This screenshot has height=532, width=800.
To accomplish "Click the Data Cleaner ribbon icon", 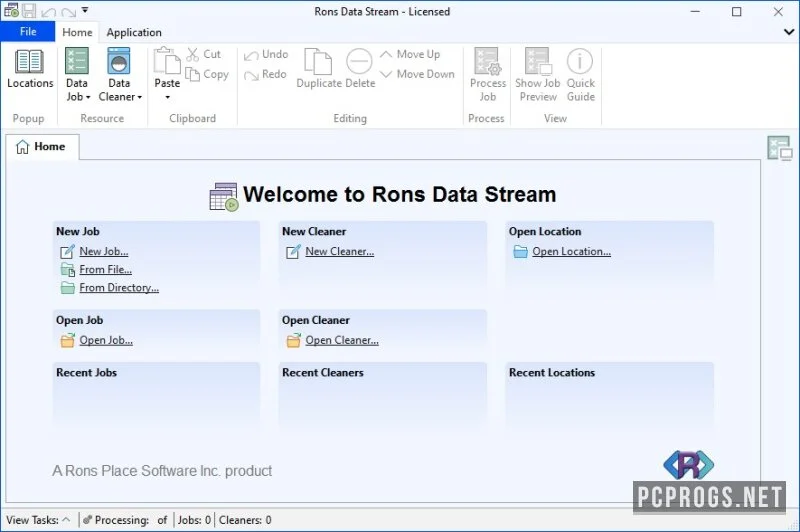I will tap(119, 61).
